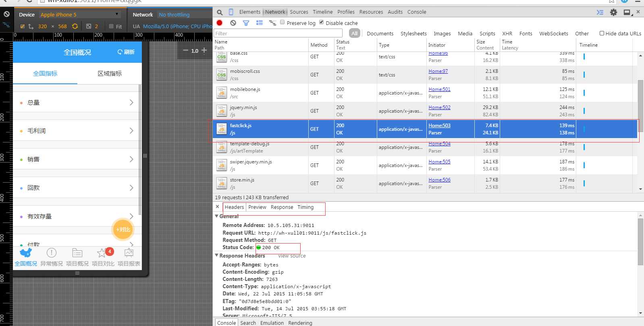Open the 回款 row chevron

[131, 188]
